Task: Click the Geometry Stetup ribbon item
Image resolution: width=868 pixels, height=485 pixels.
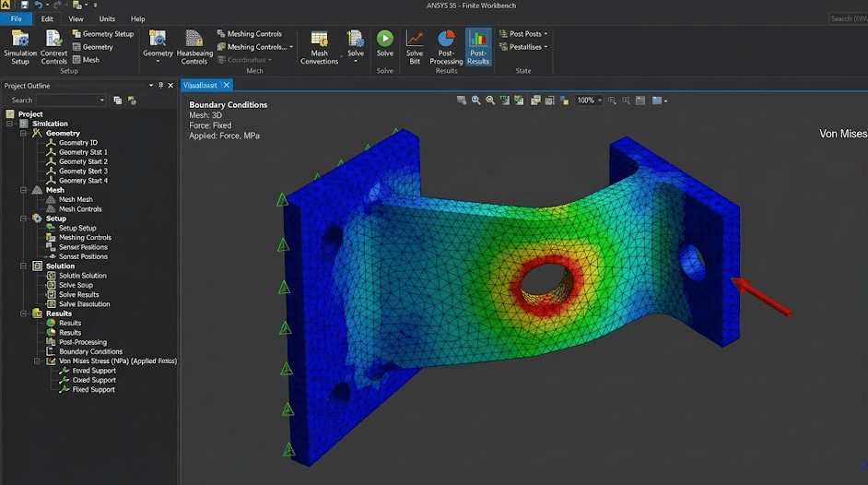Action: 103,34
